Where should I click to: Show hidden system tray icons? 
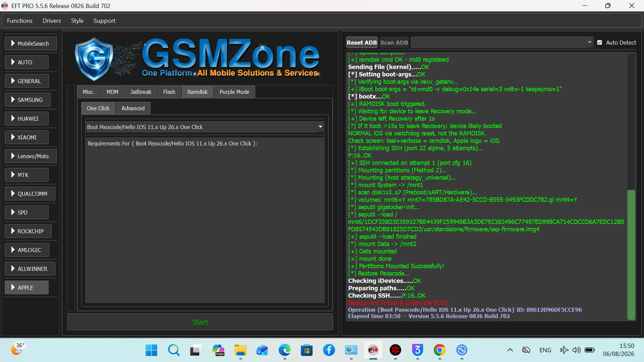[510, 350]
